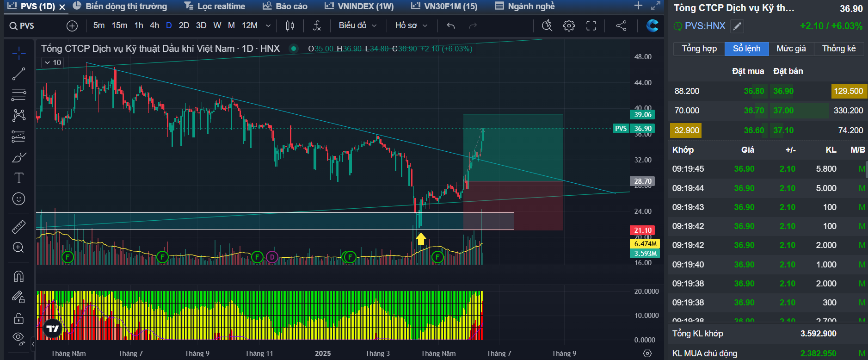Open the Ngành nghề tab
868x360 pixels.
pos(524,6)
